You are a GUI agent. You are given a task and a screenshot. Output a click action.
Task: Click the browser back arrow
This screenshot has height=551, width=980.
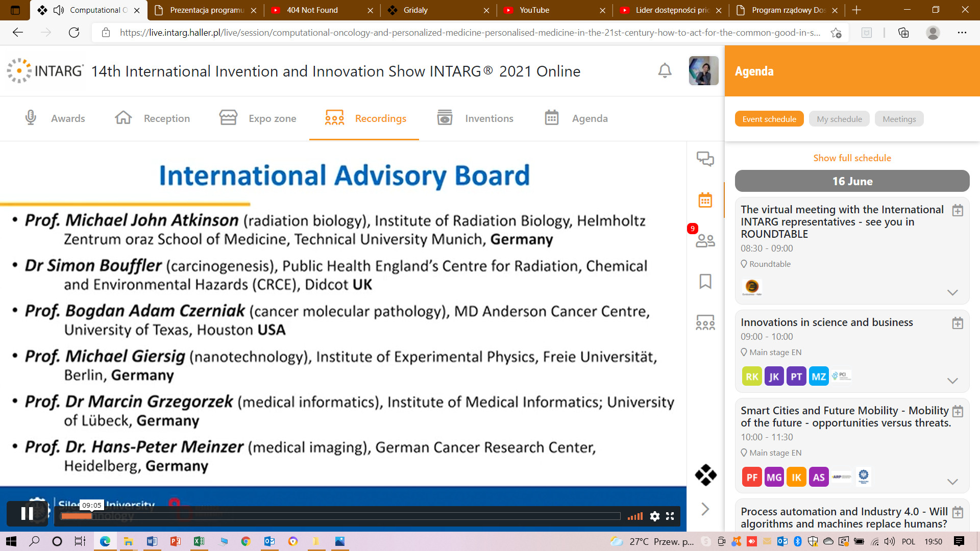[18, 33]
